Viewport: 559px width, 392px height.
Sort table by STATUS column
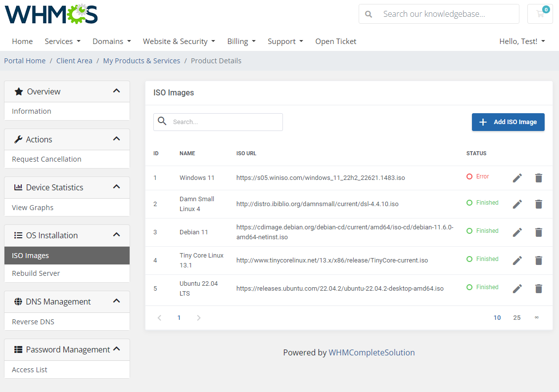(x=476, y=153)
